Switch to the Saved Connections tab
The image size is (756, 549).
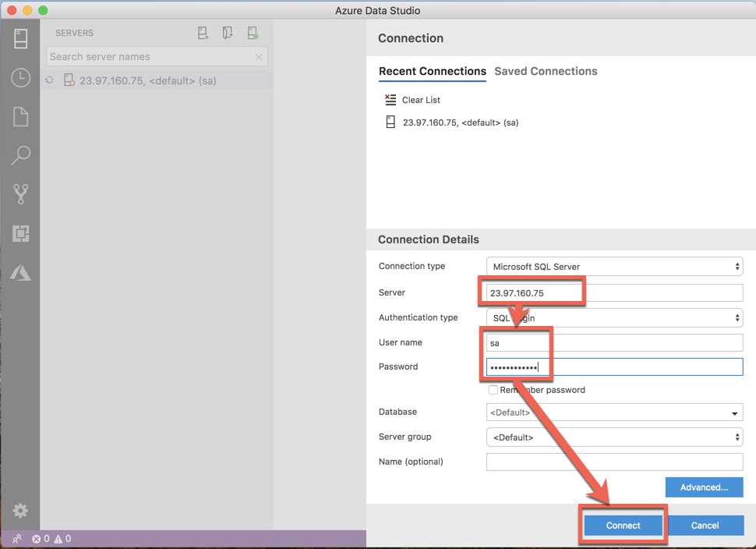point(546,71)
